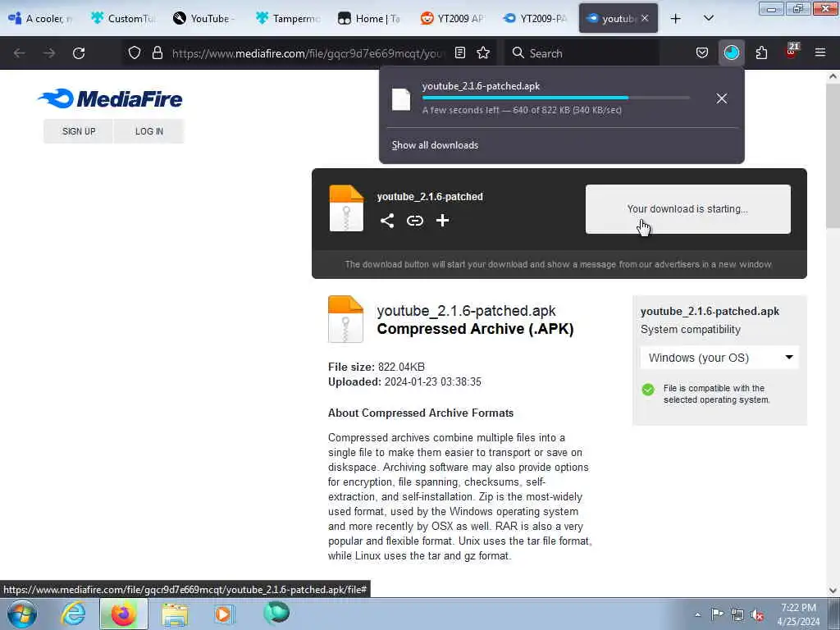Reload the current page

[79, 53]
